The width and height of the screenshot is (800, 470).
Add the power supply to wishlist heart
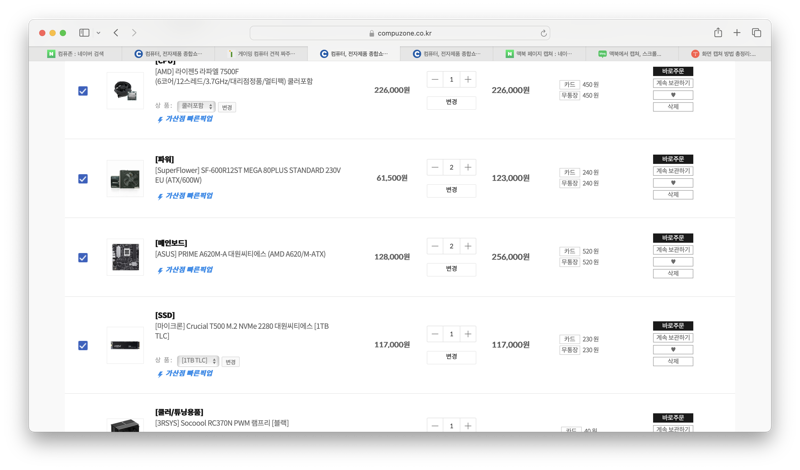pyautogui.click(x=673, y=183)
